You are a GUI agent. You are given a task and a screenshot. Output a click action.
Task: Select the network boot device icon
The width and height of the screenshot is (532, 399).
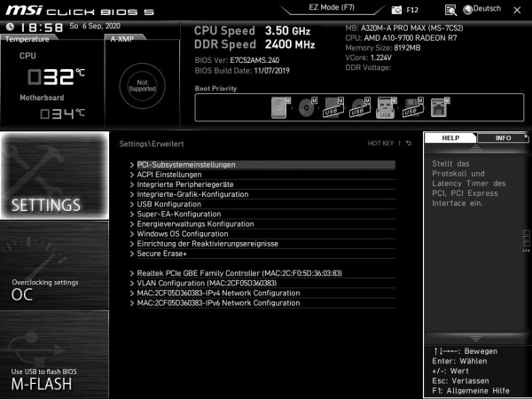coord(440,107)
